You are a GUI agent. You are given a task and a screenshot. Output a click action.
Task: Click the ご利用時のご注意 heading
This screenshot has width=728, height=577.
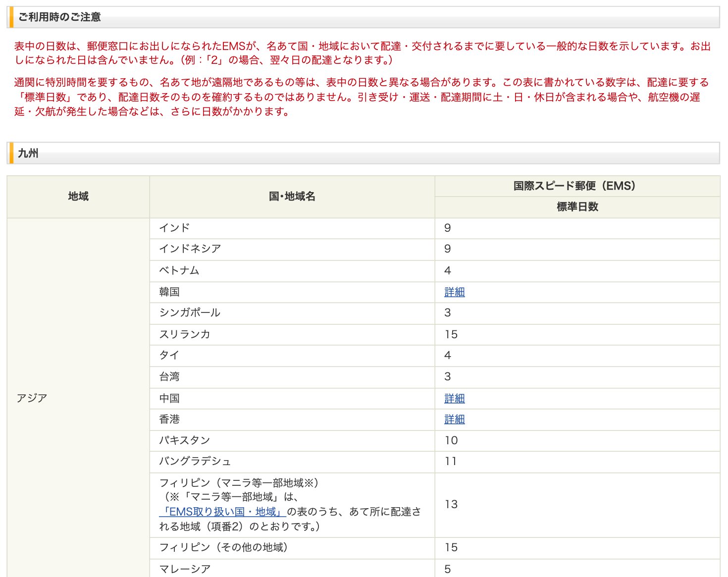pos(364,17)
